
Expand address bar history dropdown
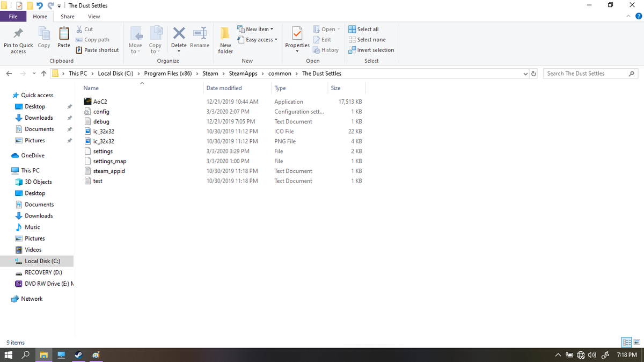pos(525,74)
